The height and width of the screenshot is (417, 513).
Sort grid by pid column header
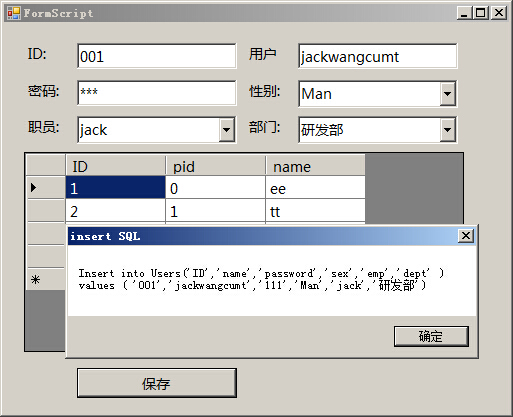(x=216, y=165)
